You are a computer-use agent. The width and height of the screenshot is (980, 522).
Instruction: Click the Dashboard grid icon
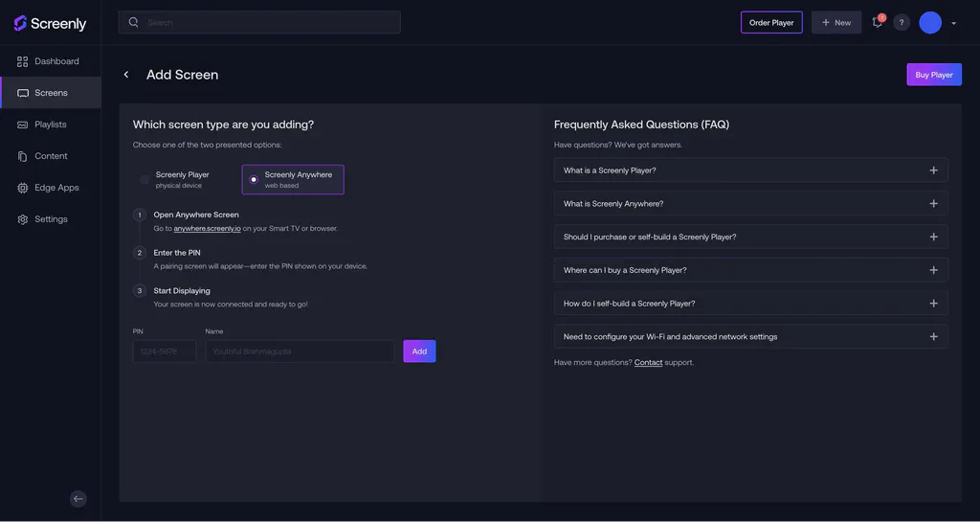[23, 61]
